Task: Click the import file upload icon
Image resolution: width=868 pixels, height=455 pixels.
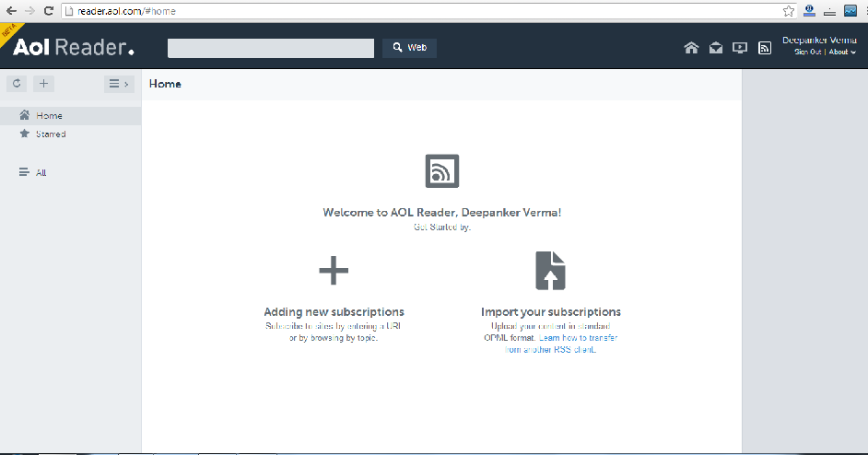Action: tap(550, 271)
